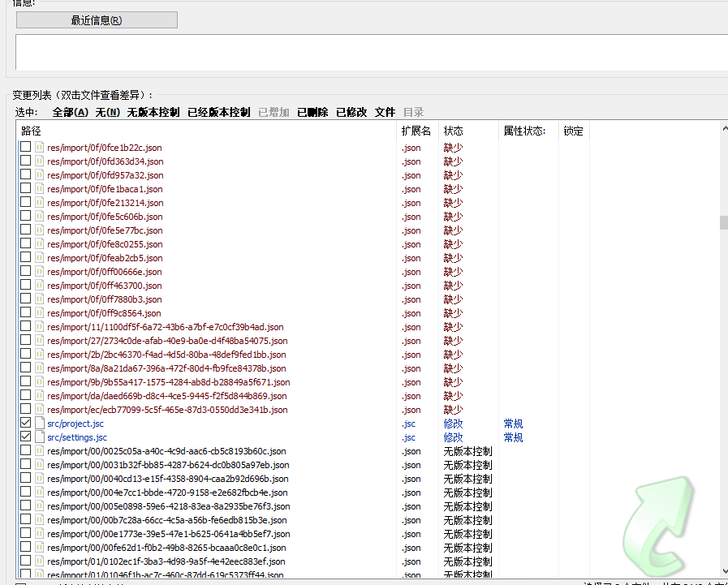The height and width of the screenshot is (585, 728).
Task: Sort by 状态 column header
Action: (x=468, y=131)
